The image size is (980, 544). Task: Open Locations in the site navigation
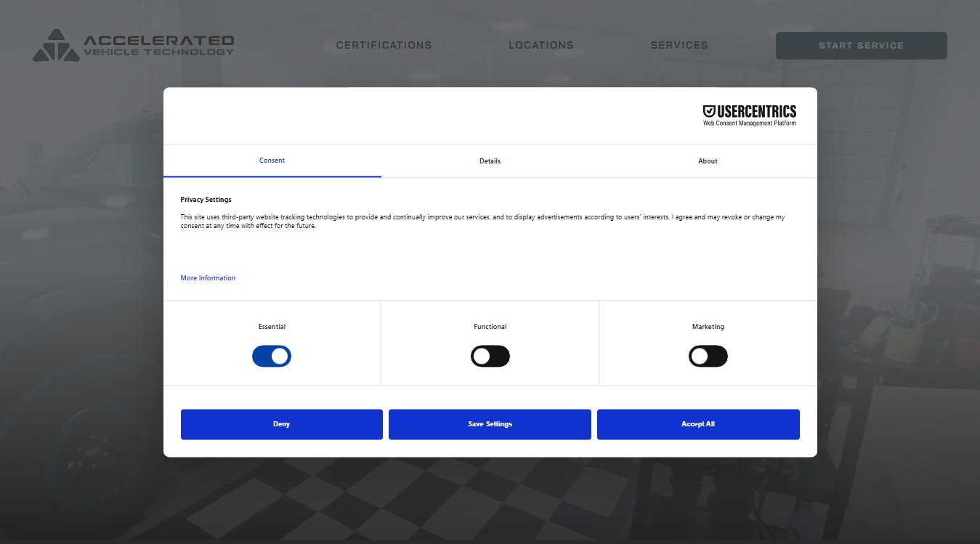coord(541,45)
